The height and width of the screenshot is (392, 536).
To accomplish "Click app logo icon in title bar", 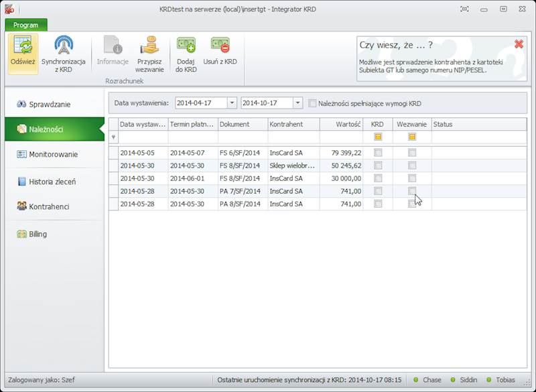I will point(9,9).
